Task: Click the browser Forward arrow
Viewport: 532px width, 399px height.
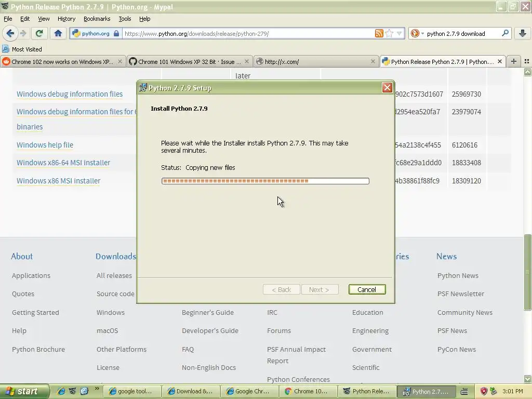Action: pos(23,33)
